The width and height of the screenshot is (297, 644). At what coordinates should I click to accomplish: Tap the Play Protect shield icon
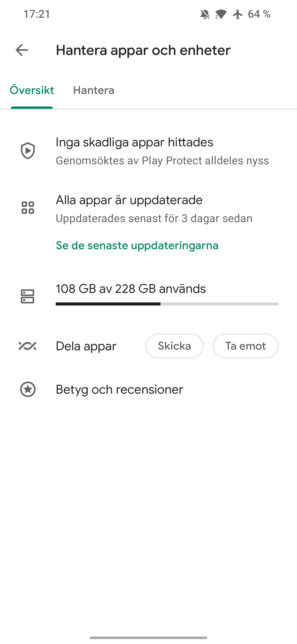[28, 151]
